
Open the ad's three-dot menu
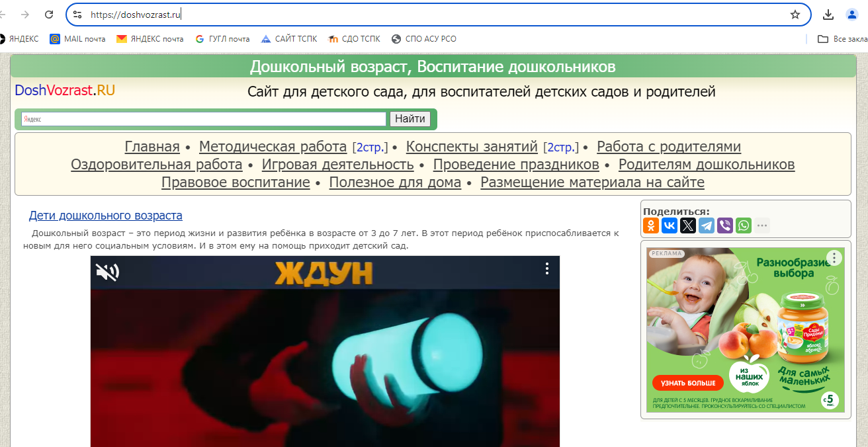834,258
